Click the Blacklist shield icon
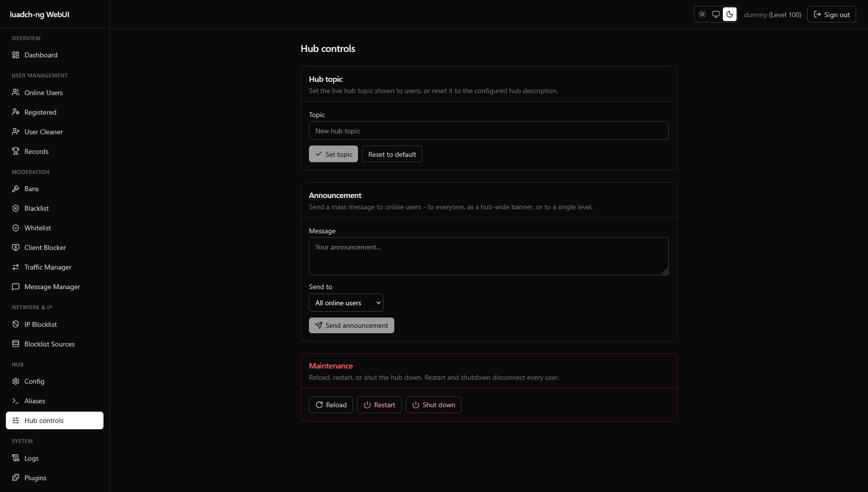The width and height of the screenshot is (868, 492). 16,208
